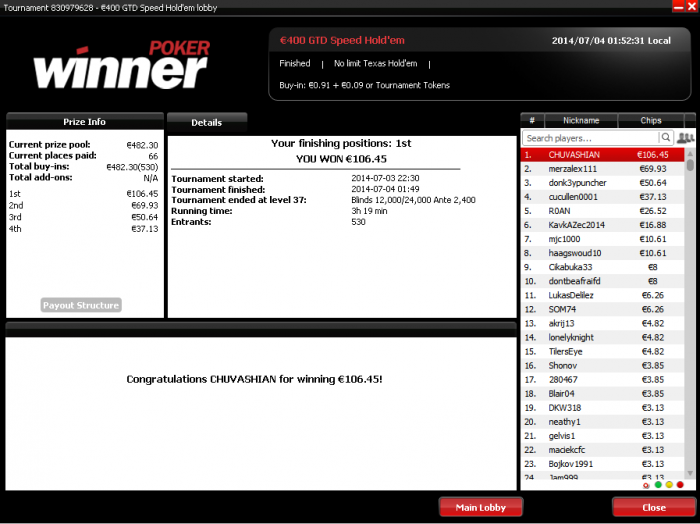The image size is (700, 524).
Task: Click the Winner Poker logo
Action: coord(121,64)
